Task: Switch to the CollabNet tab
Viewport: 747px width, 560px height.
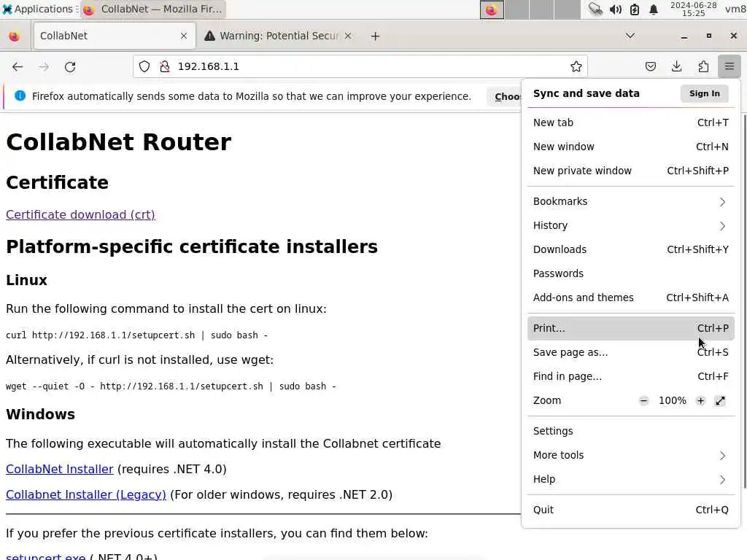Action: click(115, 36)
